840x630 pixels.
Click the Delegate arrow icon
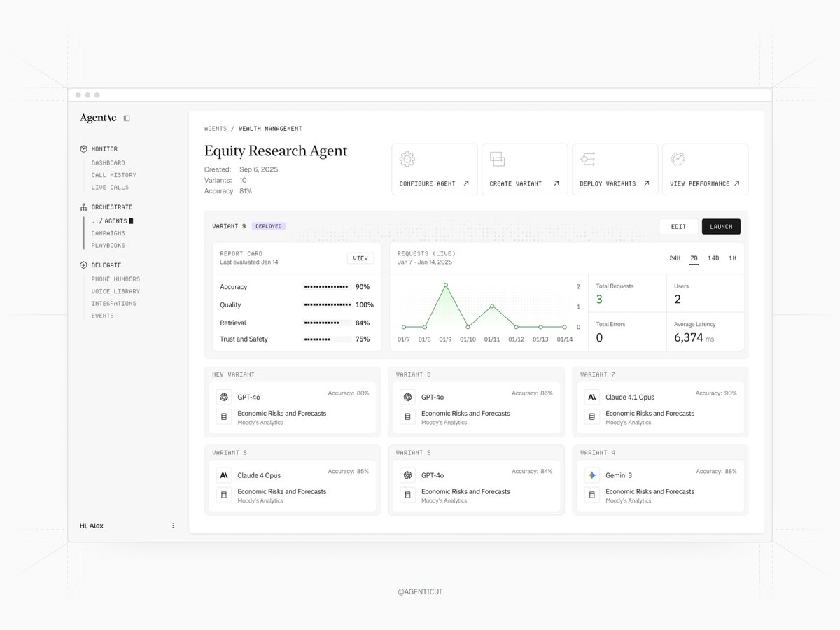point(83,265)
